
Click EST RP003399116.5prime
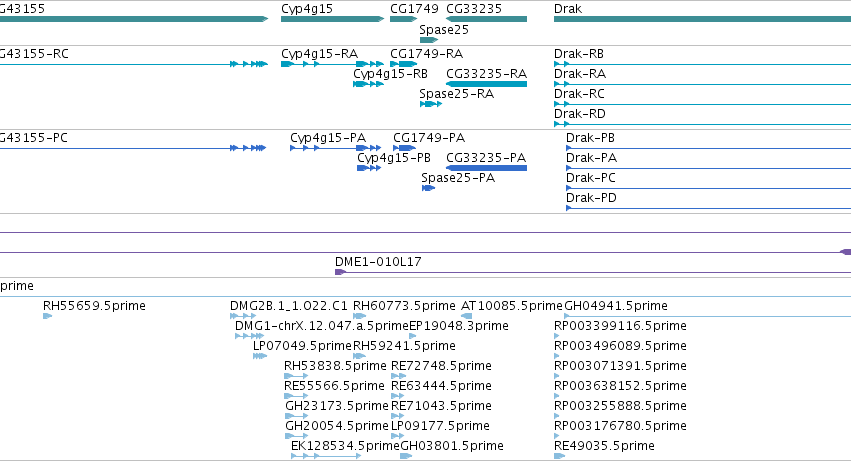(620, 326)
